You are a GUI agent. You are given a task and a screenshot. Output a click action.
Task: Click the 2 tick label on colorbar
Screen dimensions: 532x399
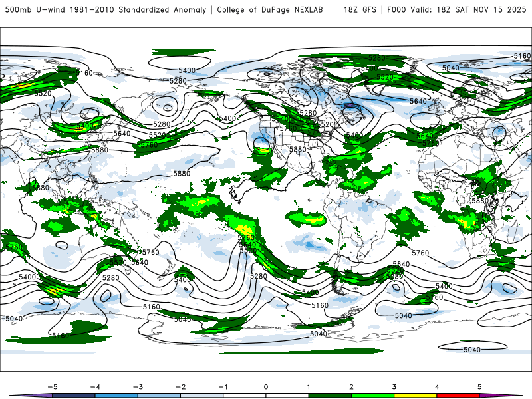pyautogui.click(x=351, y=387)
